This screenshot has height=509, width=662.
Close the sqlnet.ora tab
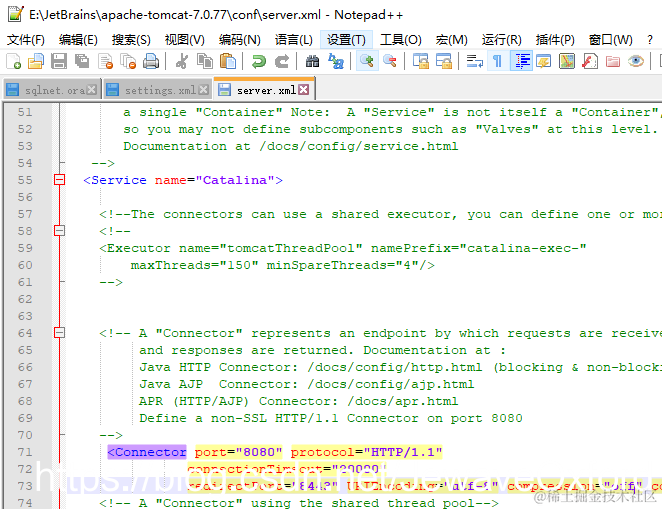[x=92, y=89]
